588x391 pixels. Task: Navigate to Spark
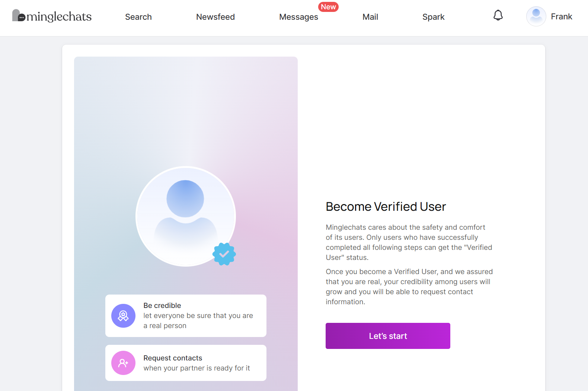tap(434, 17)
